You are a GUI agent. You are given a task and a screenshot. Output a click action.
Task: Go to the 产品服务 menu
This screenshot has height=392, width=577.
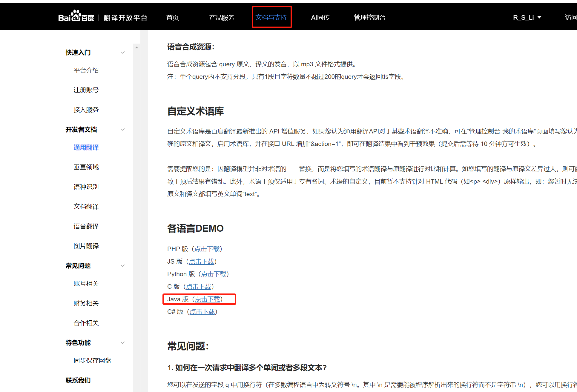click(x=222, y=18)
